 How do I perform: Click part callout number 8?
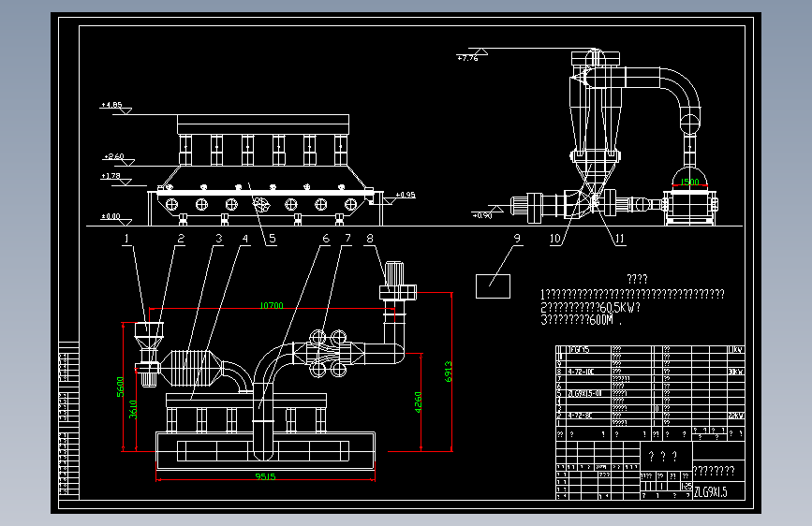[370, 239]
